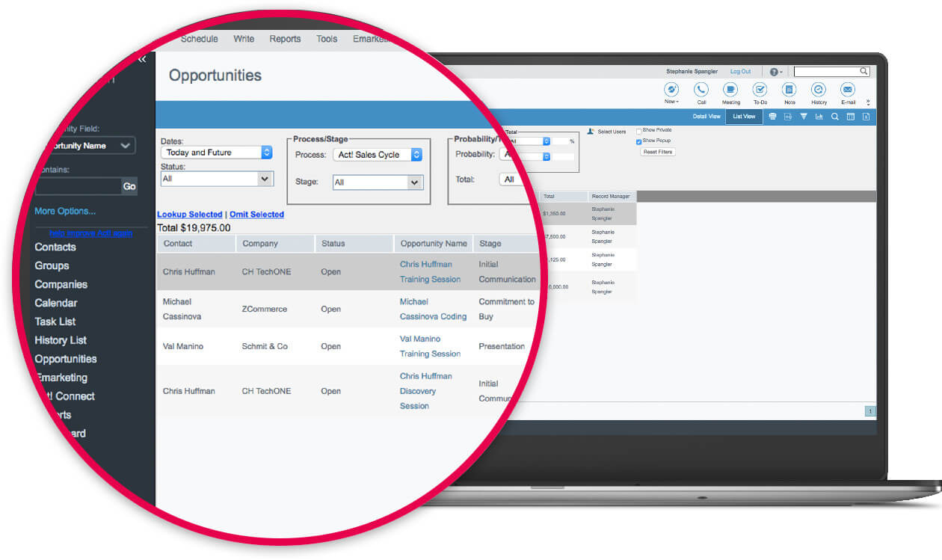Open Calendar in the sidebar
The height and width of the screenshot is (560, 942).
pyautogui.click(x=56, y=303)
